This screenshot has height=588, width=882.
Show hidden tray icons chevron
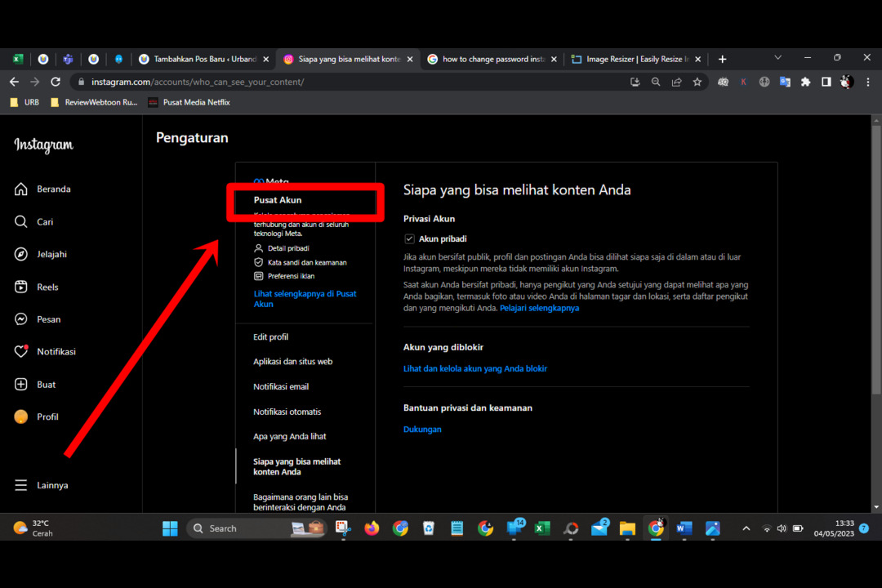(x=746, y=528)
